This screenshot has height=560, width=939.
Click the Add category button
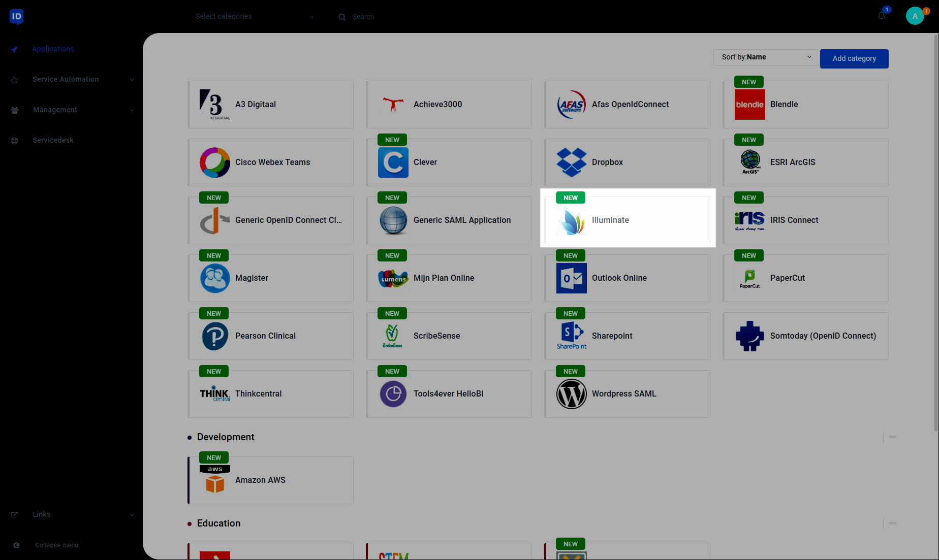[x=854, y=58]
